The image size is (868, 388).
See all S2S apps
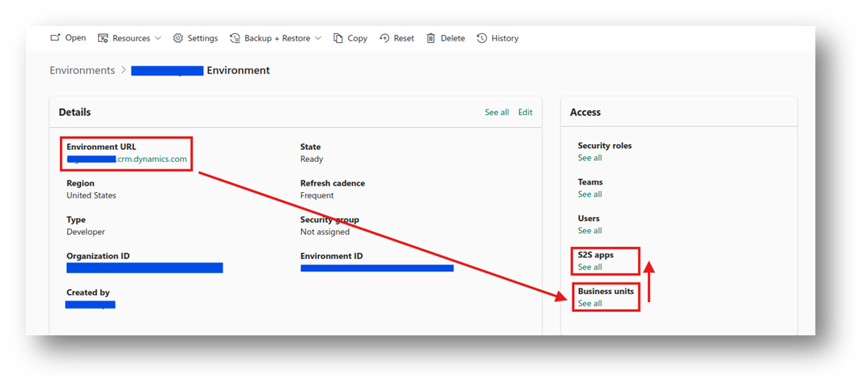pyautogui.click(x=589, y=267)
